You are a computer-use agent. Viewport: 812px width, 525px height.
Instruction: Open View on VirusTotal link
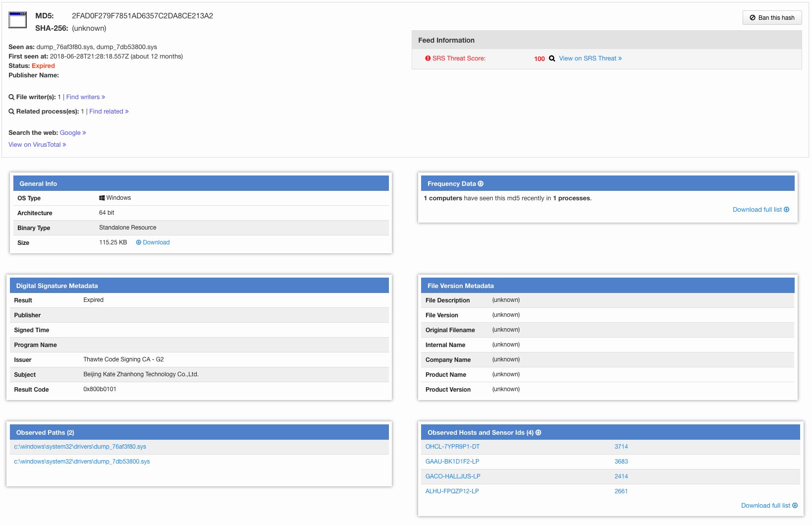(37, 145)
